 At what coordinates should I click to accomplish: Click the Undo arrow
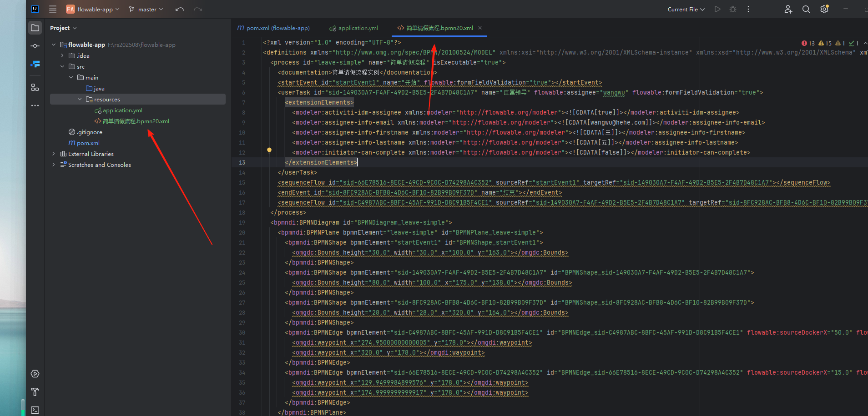179,9
